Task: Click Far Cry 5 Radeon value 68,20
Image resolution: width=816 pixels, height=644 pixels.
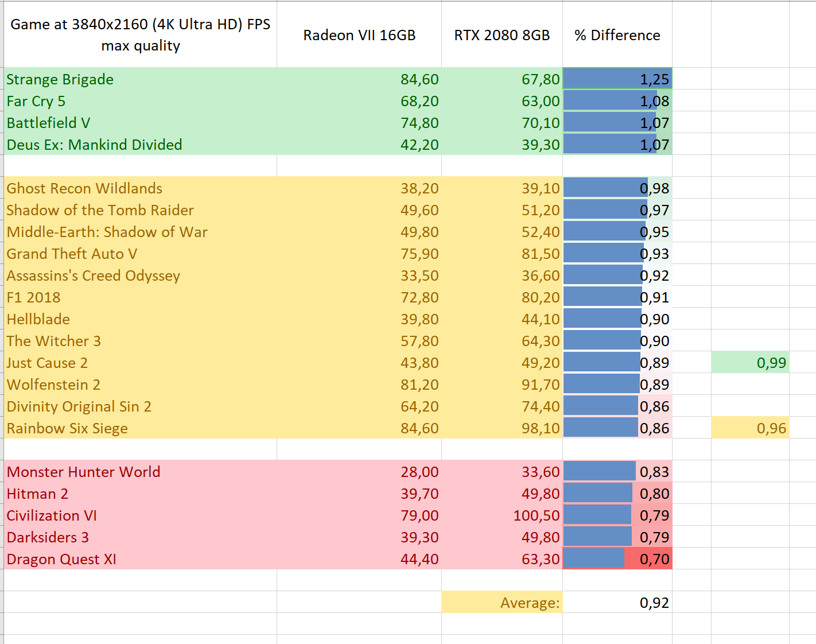Action: pyautogui.click(x=359, y=100)
